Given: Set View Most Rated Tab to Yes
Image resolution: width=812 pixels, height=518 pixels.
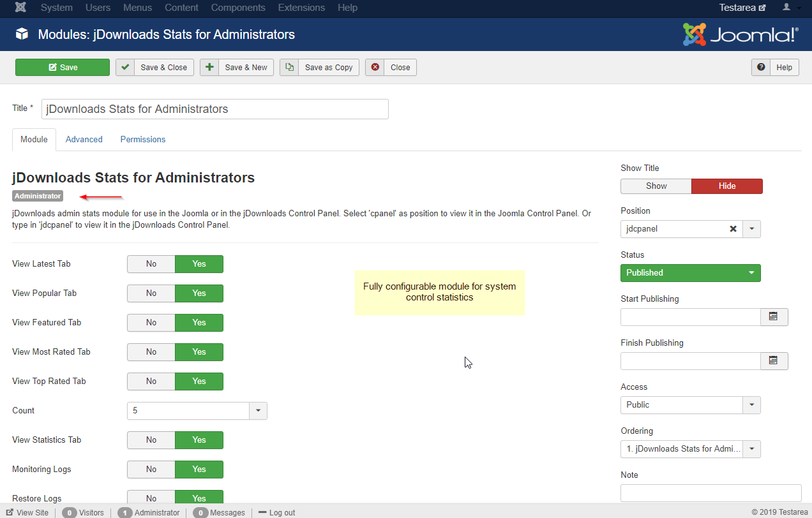Looking at the screenshot, I should point(199,352).
